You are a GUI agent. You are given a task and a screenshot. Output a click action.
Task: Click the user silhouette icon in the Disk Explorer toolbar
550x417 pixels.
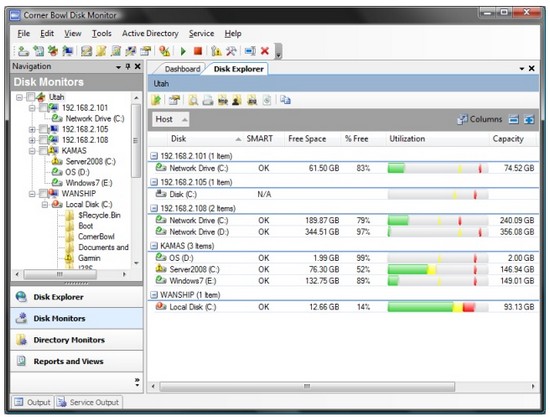[x=237, y=100]
